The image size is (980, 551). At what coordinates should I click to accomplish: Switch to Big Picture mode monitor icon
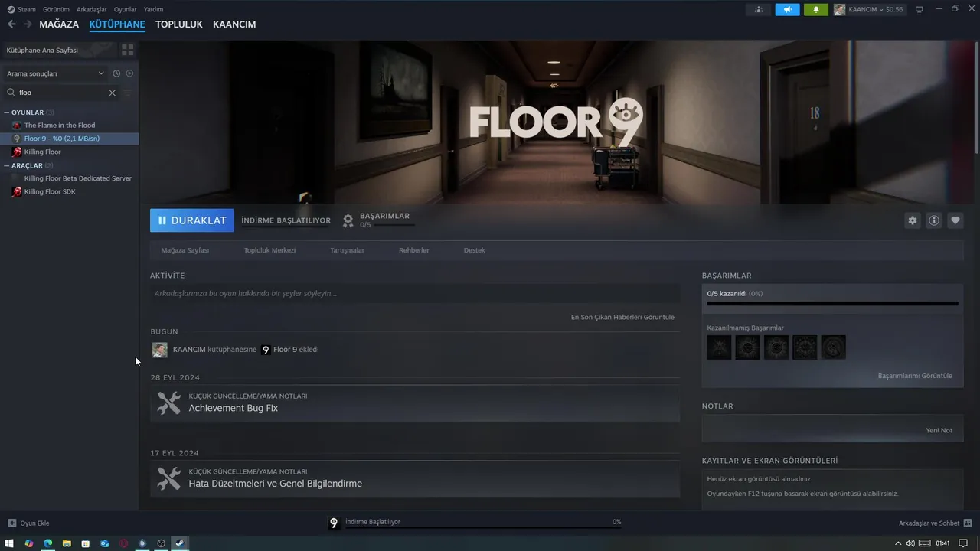tap(920, 9)
